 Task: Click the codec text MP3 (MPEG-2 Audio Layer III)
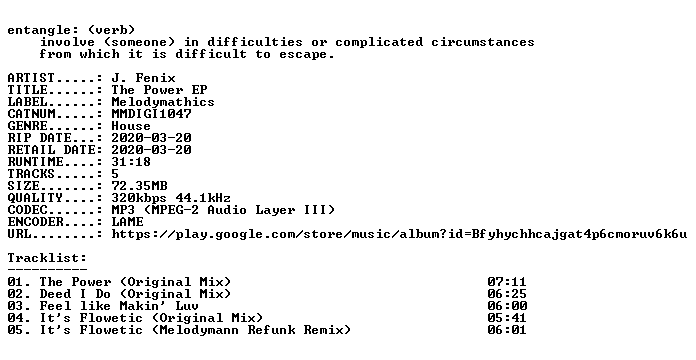223,210
